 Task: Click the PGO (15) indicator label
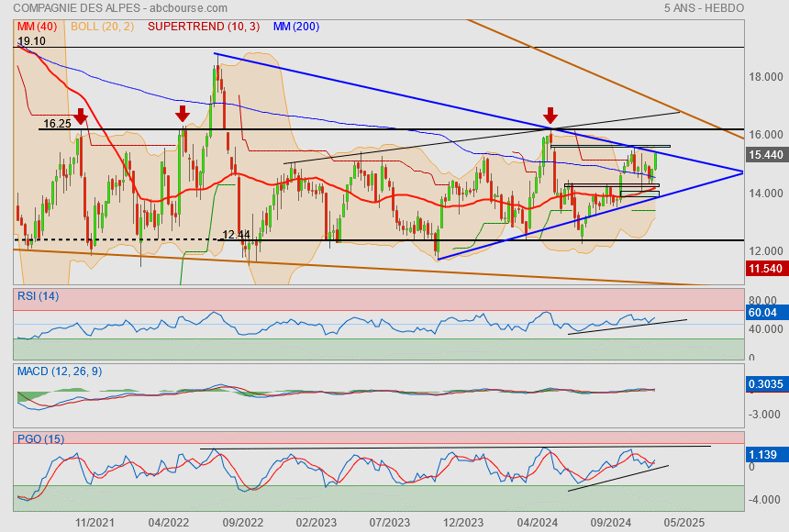40,438
